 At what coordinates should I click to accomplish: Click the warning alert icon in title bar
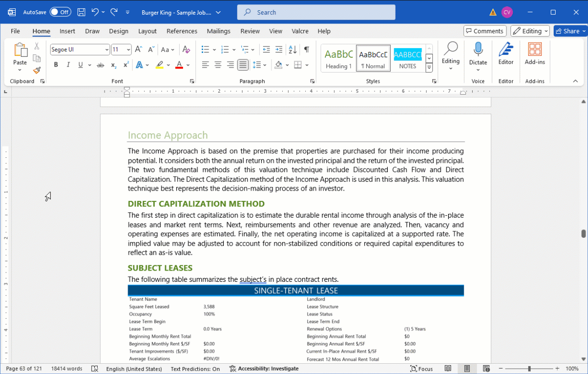493,12
